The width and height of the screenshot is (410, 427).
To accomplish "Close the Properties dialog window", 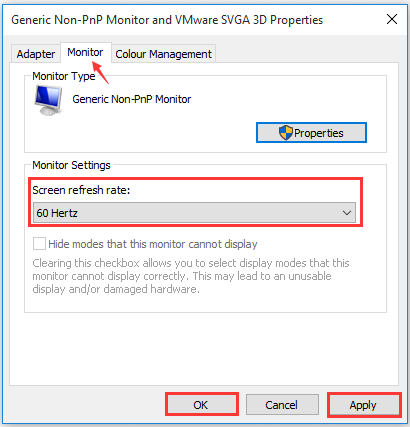I will coord(392,19).
